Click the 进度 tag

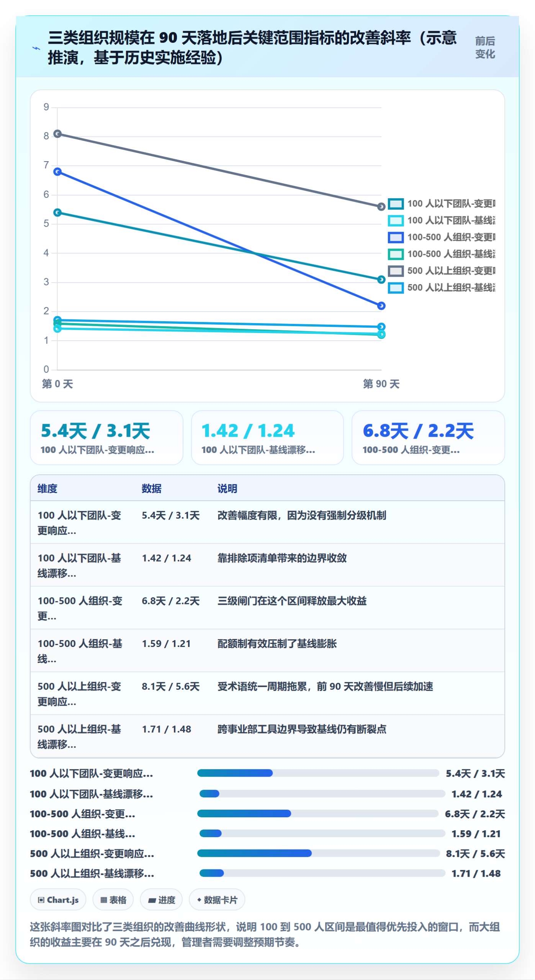pos(161,900)
